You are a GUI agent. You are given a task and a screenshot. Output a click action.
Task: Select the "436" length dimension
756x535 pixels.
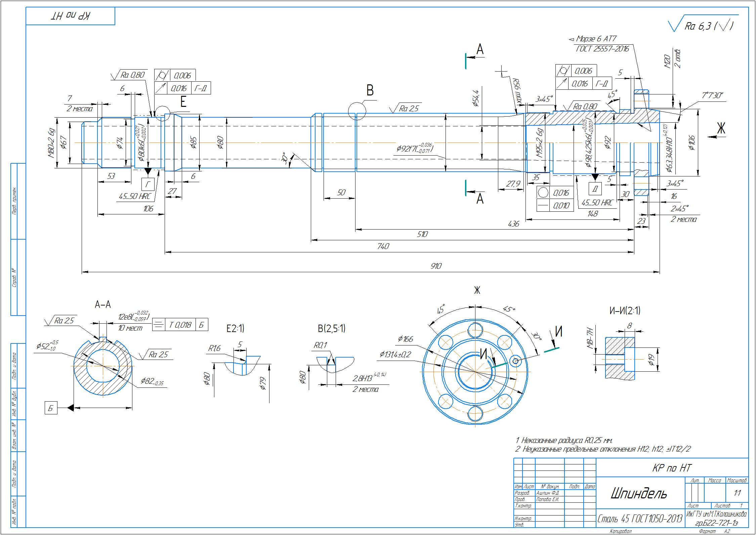coord(514,224)
